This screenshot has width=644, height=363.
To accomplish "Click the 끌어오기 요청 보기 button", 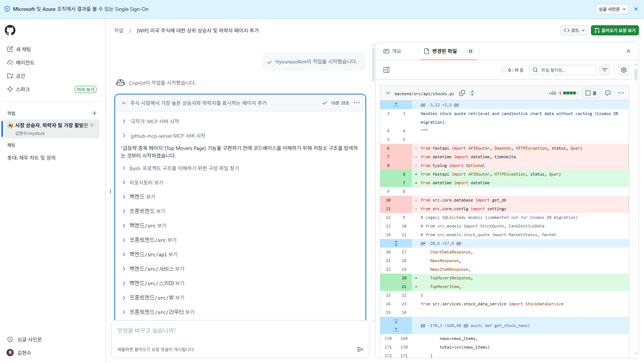I will pyautogui.click(x=615, y=30).
